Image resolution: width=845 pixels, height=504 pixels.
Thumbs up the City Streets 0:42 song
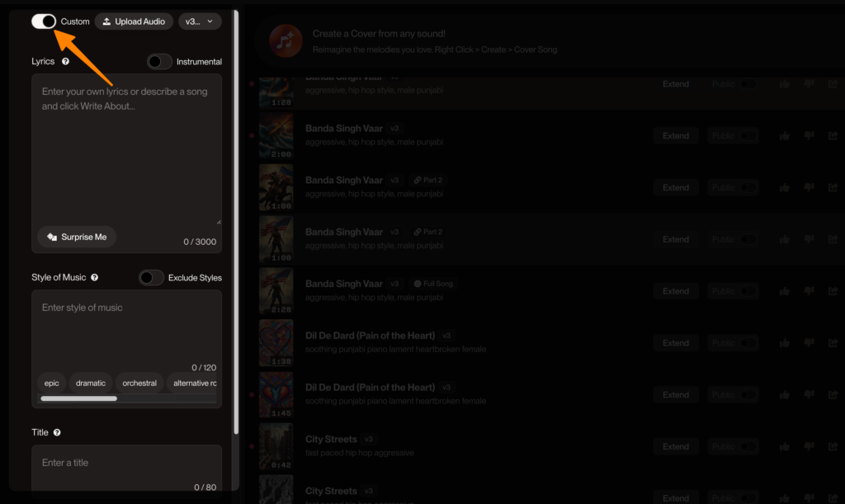click(x=784, y=447)
